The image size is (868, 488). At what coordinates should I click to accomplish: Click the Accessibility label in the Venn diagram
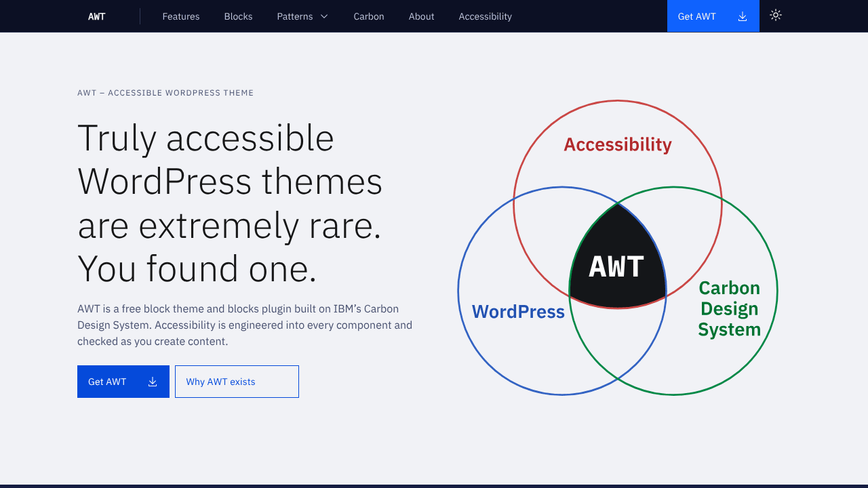618,144
